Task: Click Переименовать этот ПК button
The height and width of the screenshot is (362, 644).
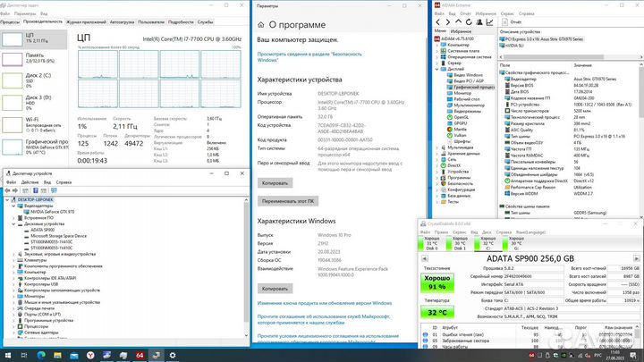Action: pyautogui.click(x=288, y=201)
